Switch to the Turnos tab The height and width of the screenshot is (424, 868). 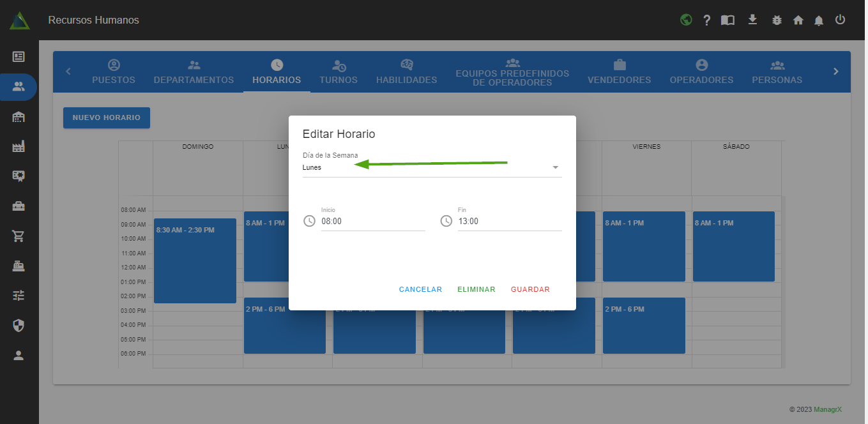coord(339,73)
